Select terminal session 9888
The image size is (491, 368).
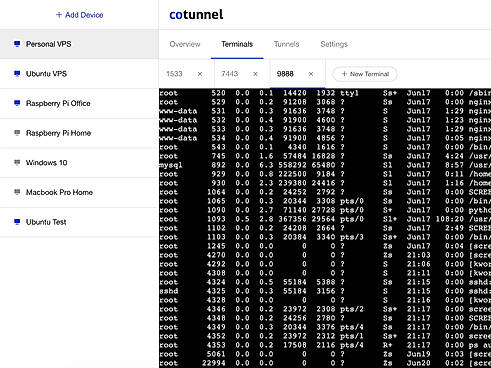click(x=285, y=74)
